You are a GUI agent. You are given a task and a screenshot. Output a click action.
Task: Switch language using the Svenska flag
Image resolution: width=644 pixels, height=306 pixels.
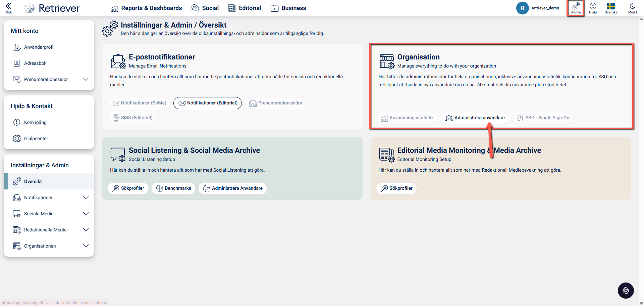611,8
